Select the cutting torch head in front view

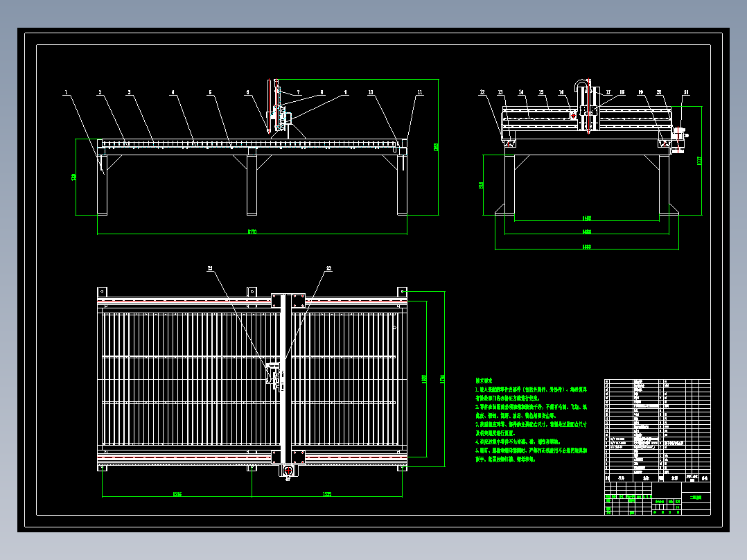(x=269, y=106)
